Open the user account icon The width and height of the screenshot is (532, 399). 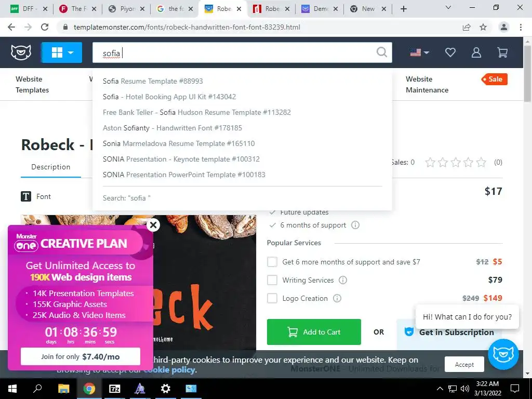(476, 52)
